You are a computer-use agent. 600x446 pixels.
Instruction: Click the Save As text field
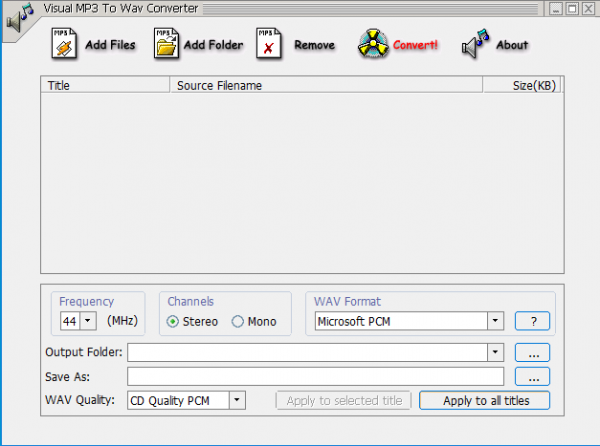(x=315, y=376)
